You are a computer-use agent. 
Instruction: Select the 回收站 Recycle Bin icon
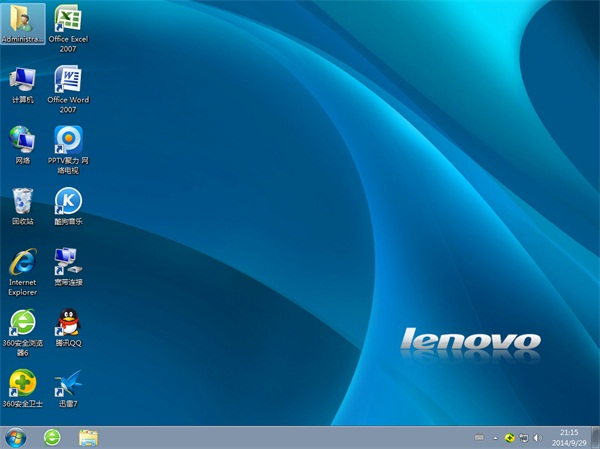pyautogui.click(x=22, y=200)
